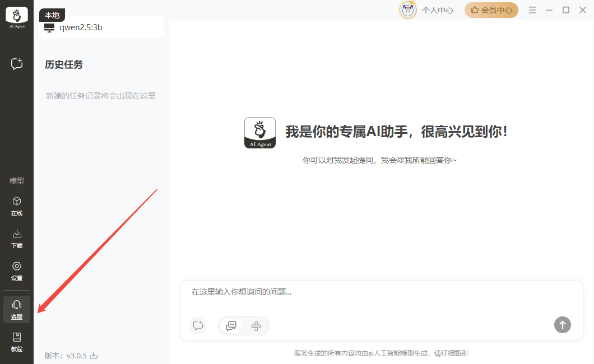Click the version update download icon
This screenshot has width=594, height=364.
click(x=94, y=355)
